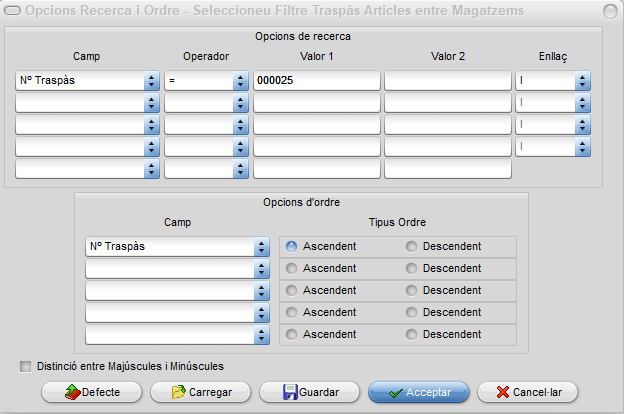The image size is (624, 414).
Task: Click the Valor 2 column label
Action: [448, 56]
